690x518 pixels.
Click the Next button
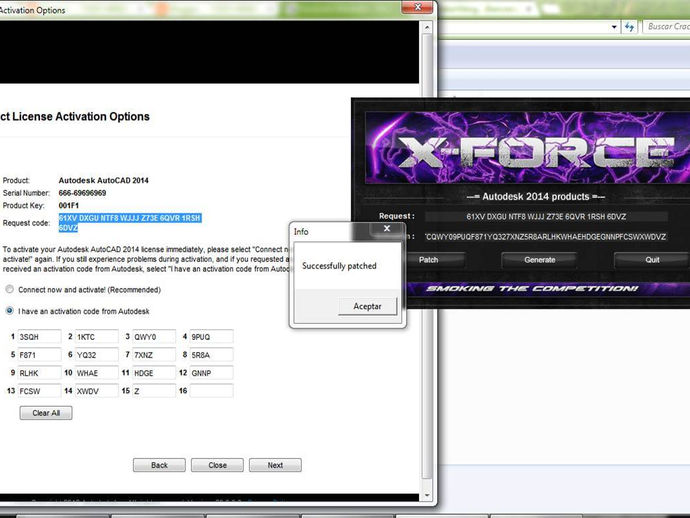275,465
